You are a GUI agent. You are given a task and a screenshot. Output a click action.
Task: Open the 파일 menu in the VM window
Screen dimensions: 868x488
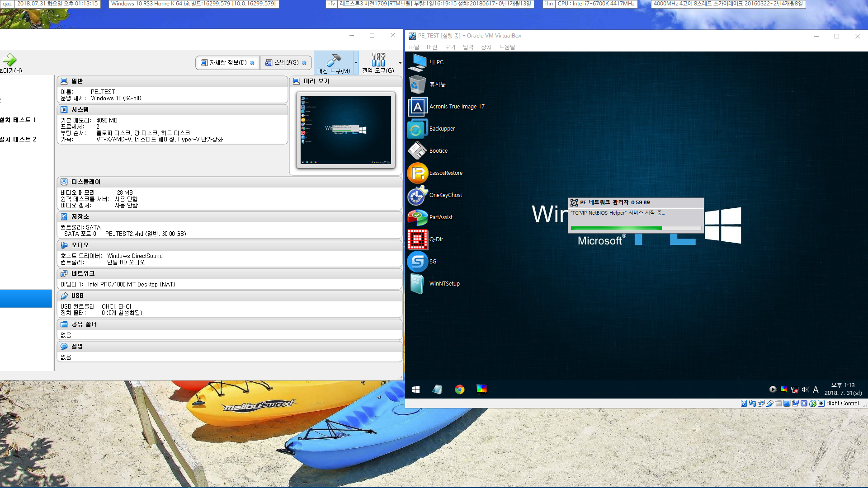click(414, 47)
